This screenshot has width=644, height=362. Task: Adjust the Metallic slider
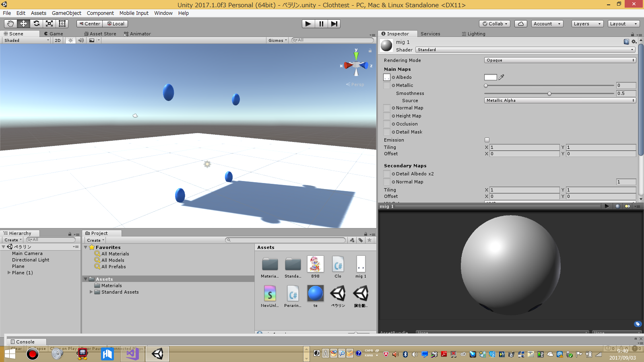(549, 85)
